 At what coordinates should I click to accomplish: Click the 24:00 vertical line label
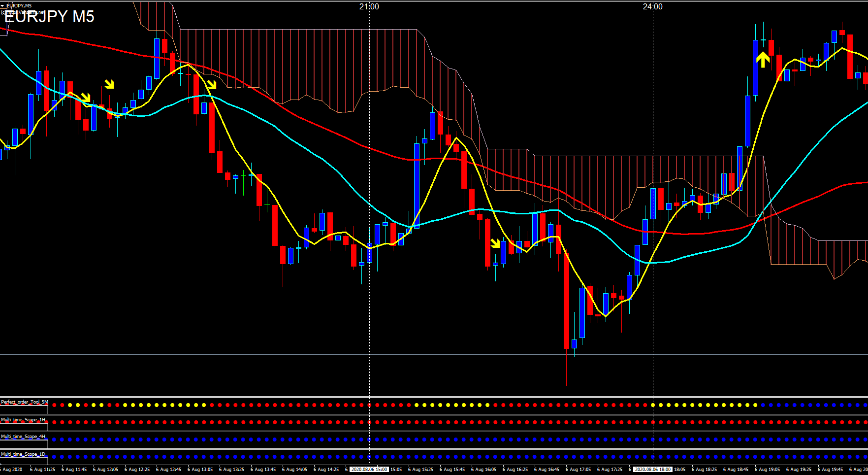(x=653, y=6)
